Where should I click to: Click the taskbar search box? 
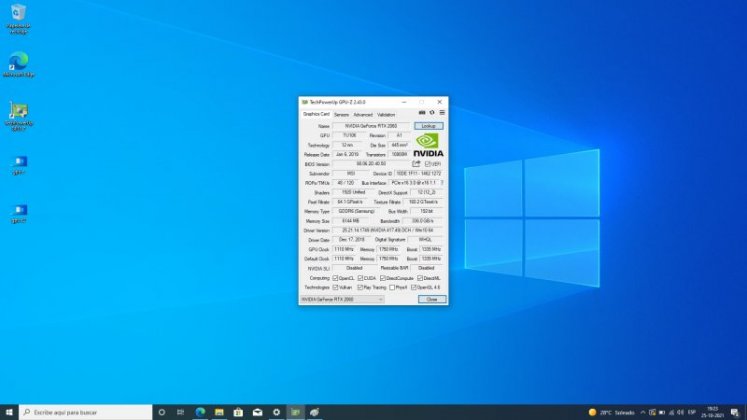coord(86,412)
